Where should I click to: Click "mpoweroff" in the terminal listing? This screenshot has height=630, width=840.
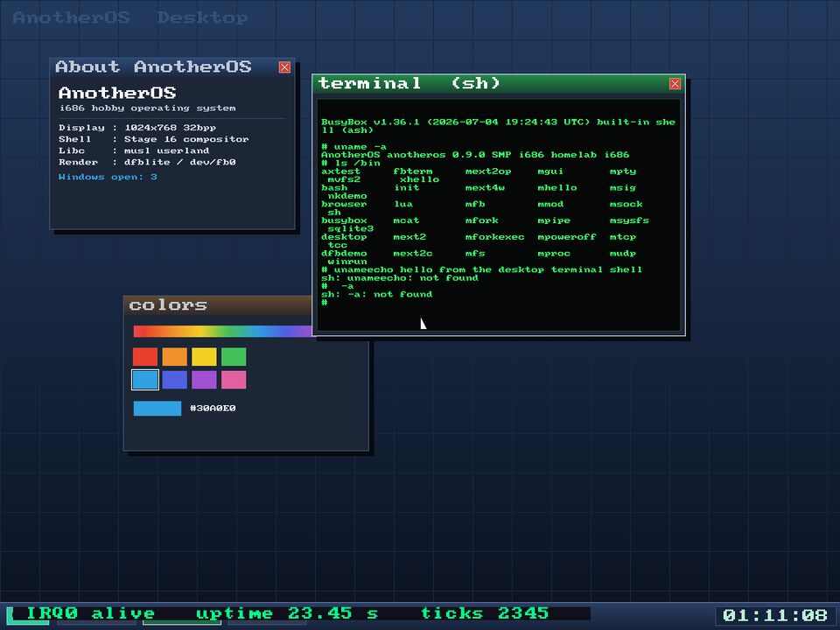567,237
